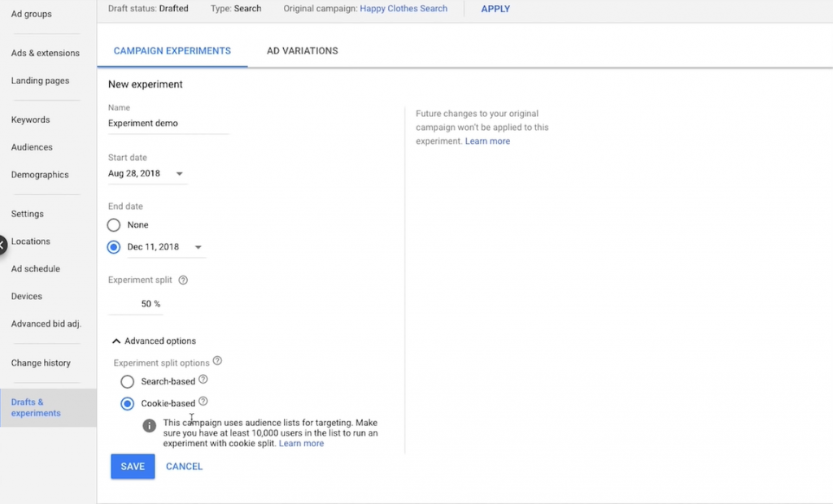Collapse the left navigation panel arrow
The image size is (833, 504).
click(x=2, y=241)
